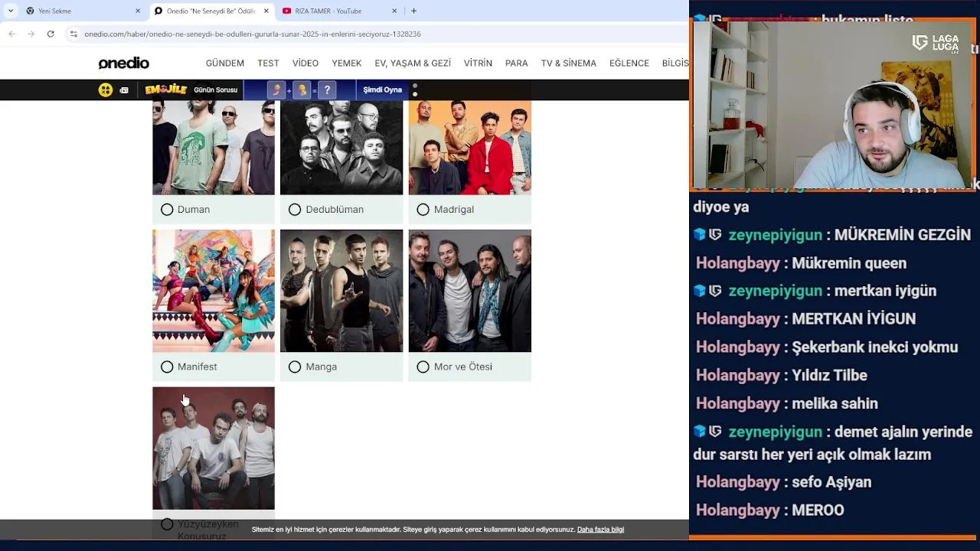This screenshot has width=980, height=551.
Task: Go back with the browser back arrow
Action: tap(11, 34)
